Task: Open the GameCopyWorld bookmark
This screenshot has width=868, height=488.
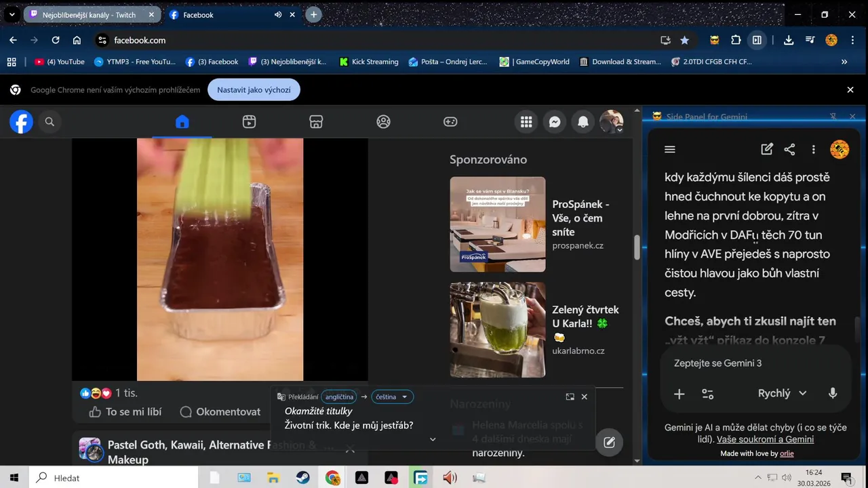Action: pos(534,62)
